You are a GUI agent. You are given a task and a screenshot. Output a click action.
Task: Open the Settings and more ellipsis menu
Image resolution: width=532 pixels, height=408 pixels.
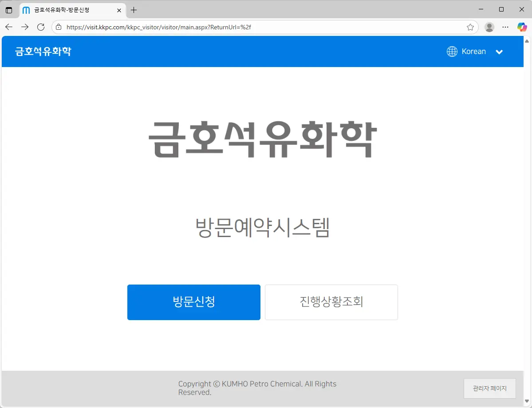(505, 27)
